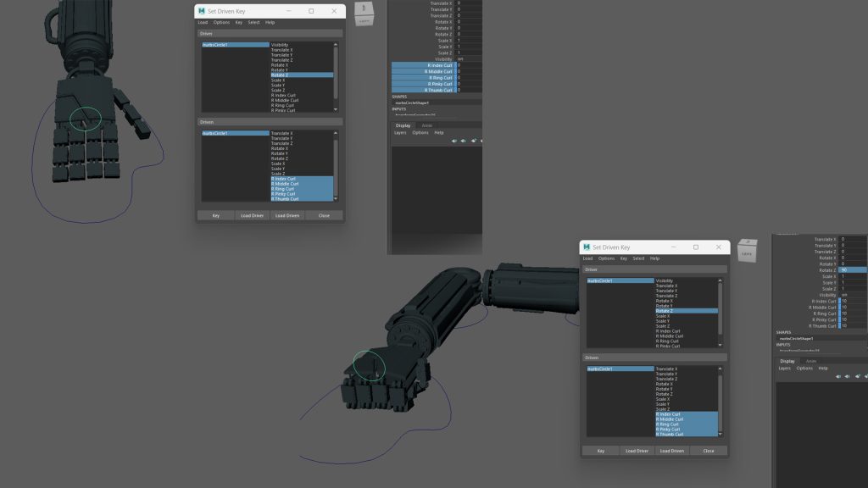Click Load Driven in the upper Set Driven Key window
The image size is (868, 488).
(x=287, y=215)
